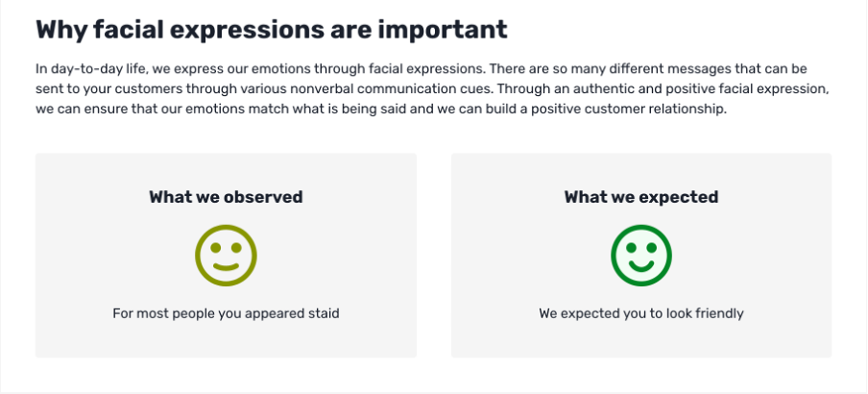868x394 pixels.
Task: Click the smiling mouth of green smiley
Action: [x=641, y=266]
